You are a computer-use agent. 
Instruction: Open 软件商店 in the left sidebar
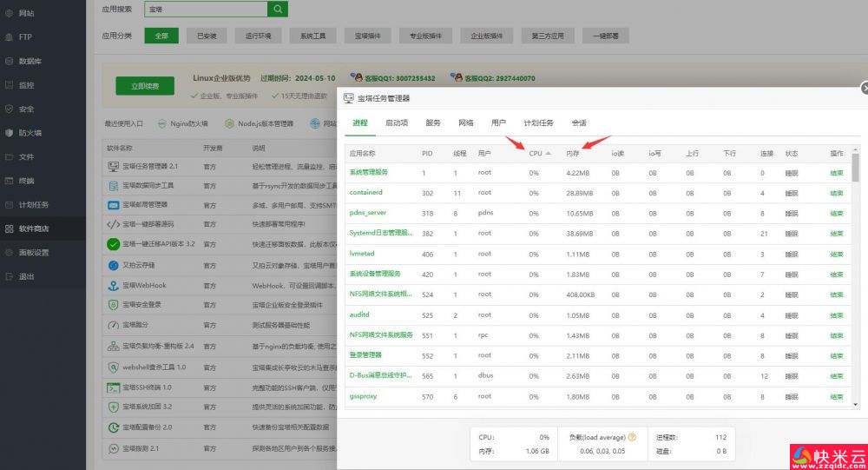33,228
